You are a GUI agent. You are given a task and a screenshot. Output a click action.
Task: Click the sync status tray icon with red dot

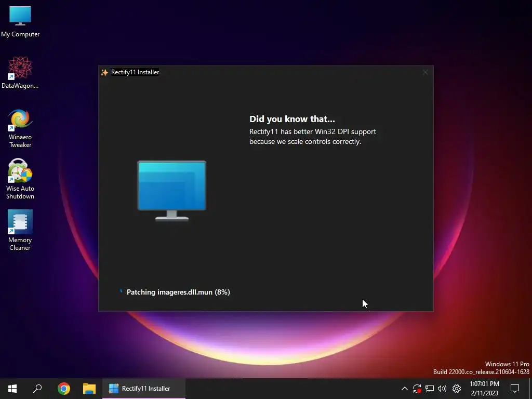tap(417, 389)
